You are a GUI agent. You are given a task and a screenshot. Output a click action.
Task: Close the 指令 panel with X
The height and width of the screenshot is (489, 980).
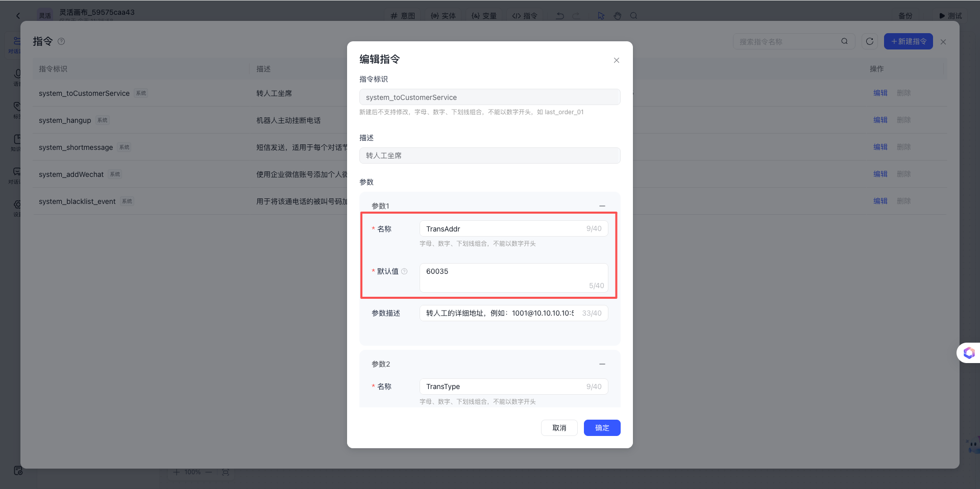943,42
